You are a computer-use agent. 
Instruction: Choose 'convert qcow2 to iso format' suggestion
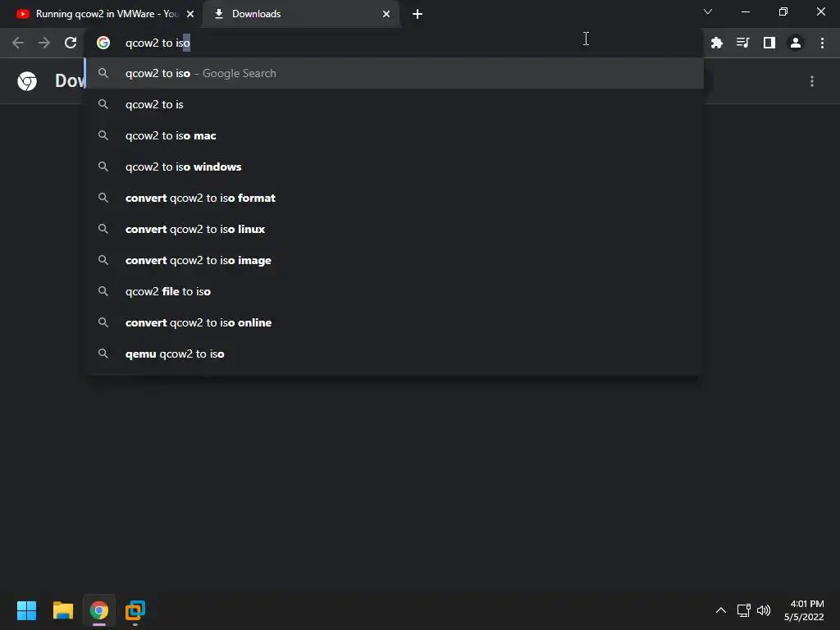click(395, 198)
